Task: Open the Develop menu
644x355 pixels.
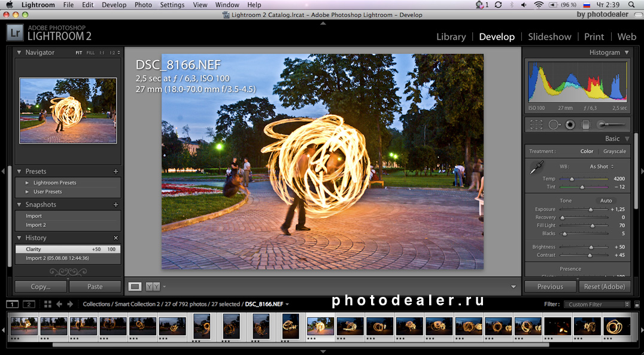Action: pos(114,5)
